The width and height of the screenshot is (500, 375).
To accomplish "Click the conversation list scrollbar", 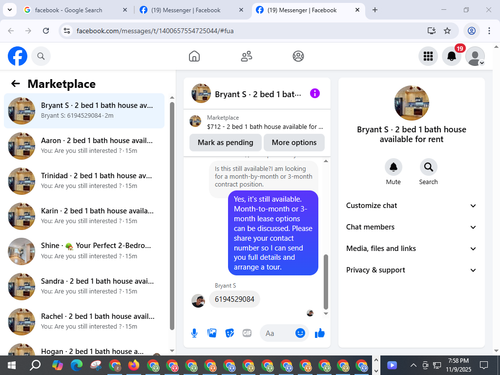I will point(172,216).
